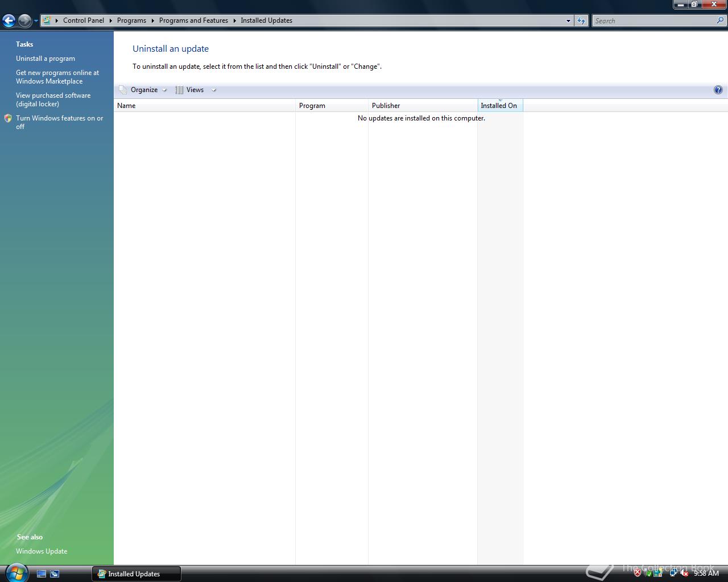Screen dimensions: 728x582
Task: Click Show Desktop quick launch icon
Action: (x=41, y=574)
